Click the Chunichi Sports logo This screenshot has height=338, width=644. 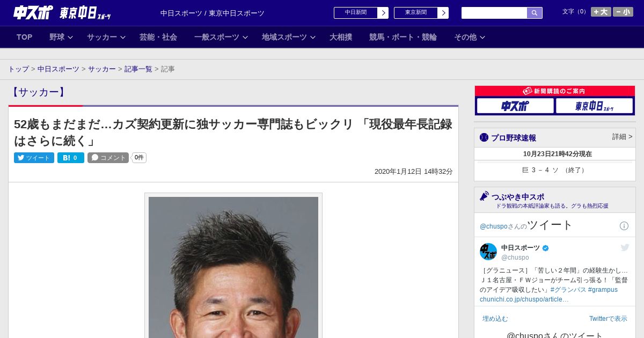click(33, 12)
